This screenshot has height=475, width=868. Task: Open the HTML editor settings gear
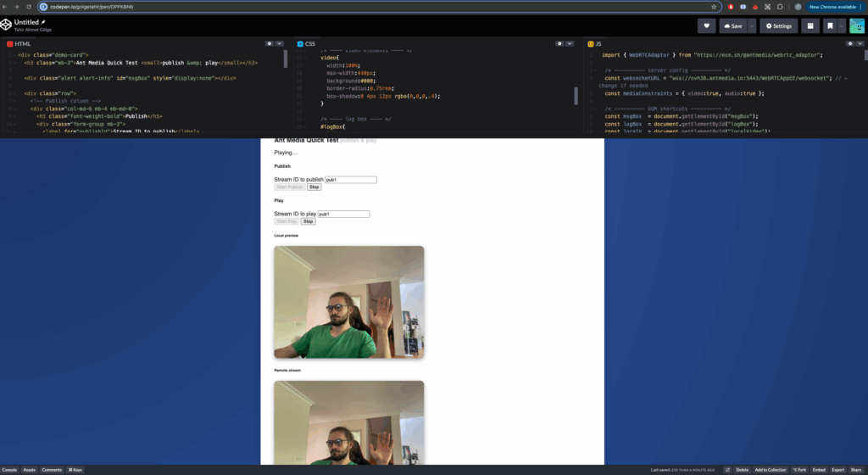click(x=269, y=44)
